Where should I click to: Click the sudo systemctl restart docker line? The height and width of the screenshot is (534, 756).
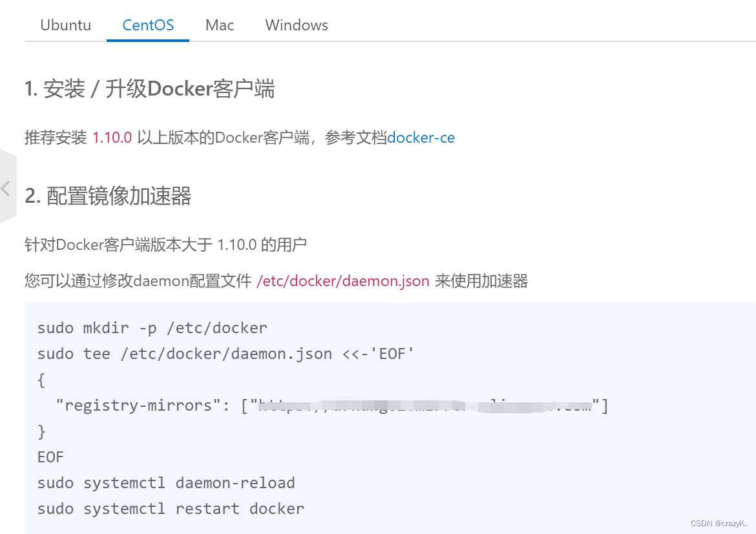(x=170, y=508)
